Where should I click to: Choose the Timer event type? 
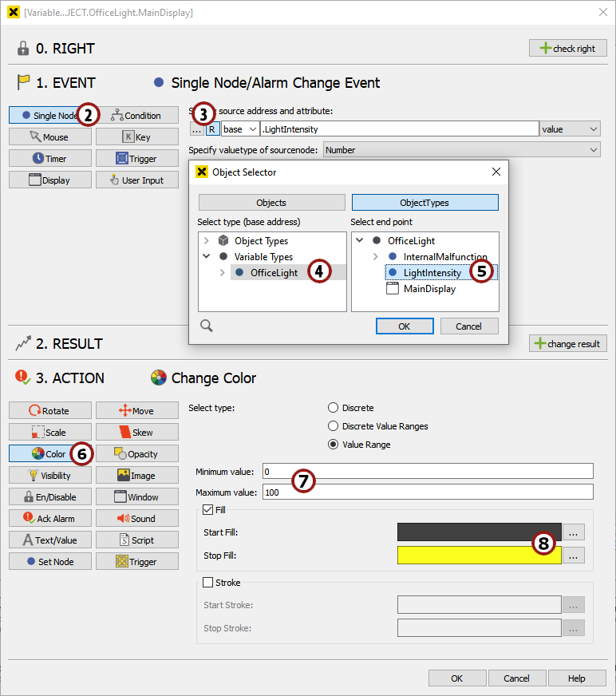[49, 159]
